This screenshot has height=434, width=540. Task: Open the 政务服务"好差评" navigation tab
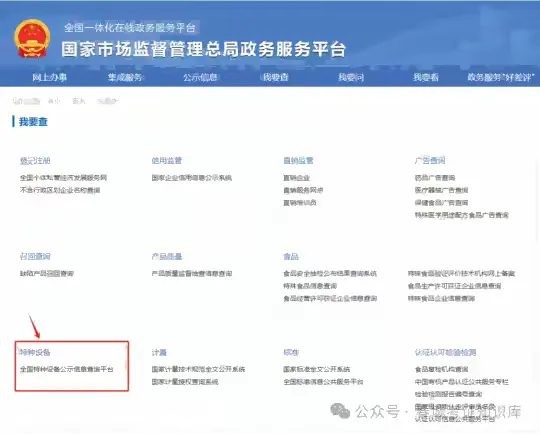501,77
